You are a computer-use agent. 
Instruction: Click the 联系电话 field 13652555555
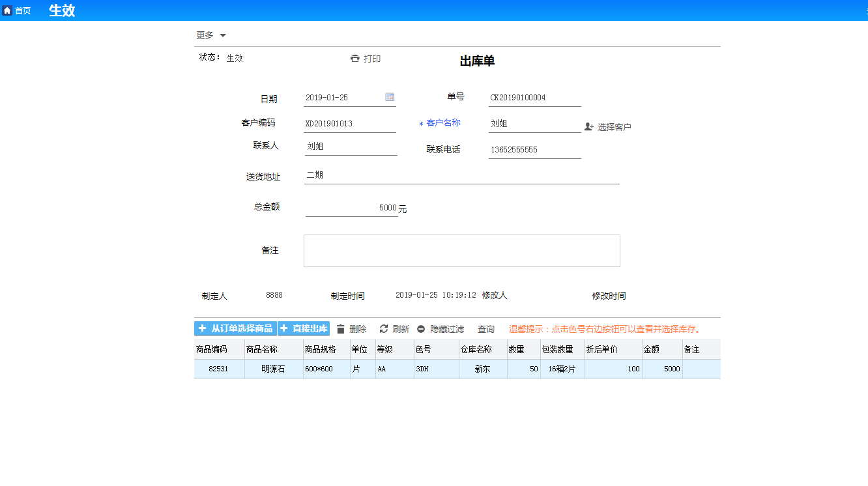pos(535,150)
